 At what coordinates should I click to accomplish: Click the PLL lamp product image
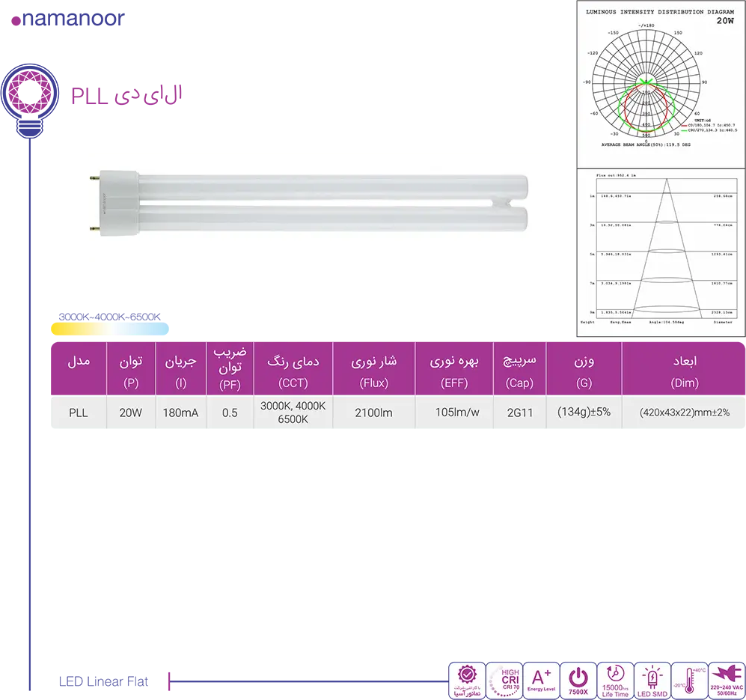(309, 204)
